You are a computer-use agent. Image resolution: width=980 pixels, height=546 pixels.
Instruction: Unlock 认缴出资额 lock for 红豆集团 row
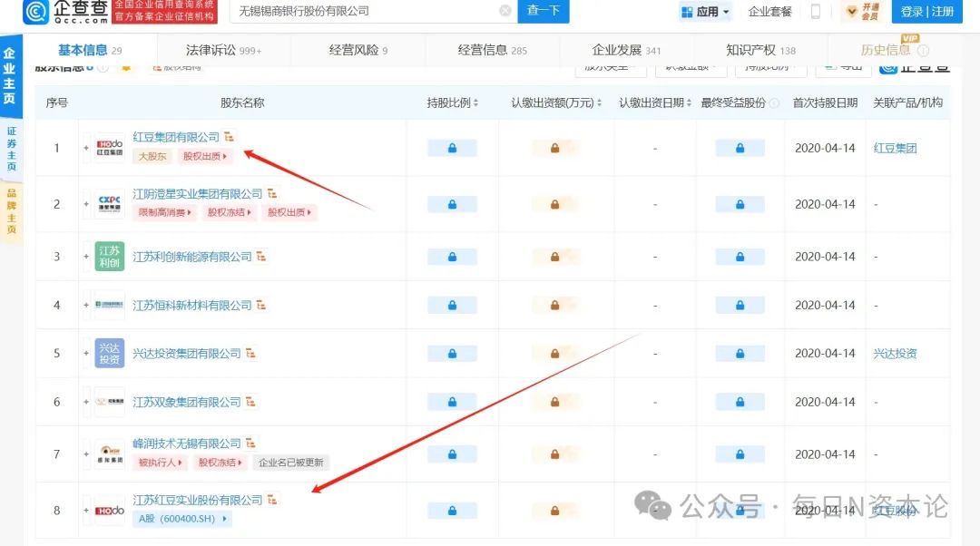[x=554, y=148]
